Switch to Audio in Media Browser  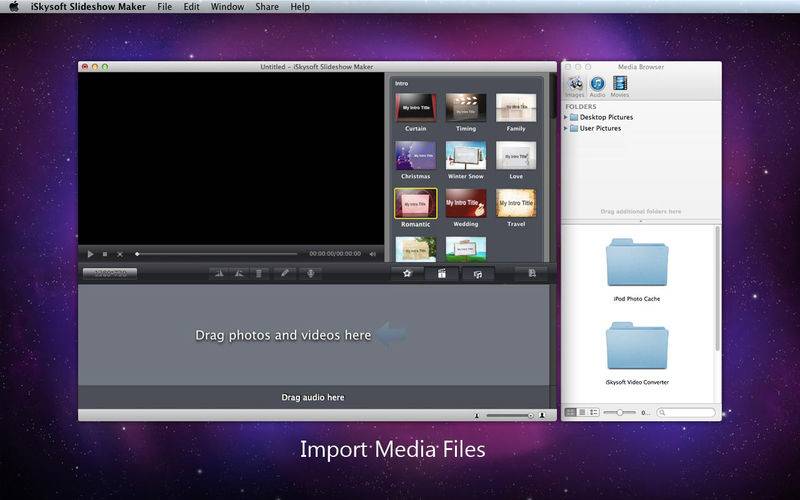coord(597,86)
